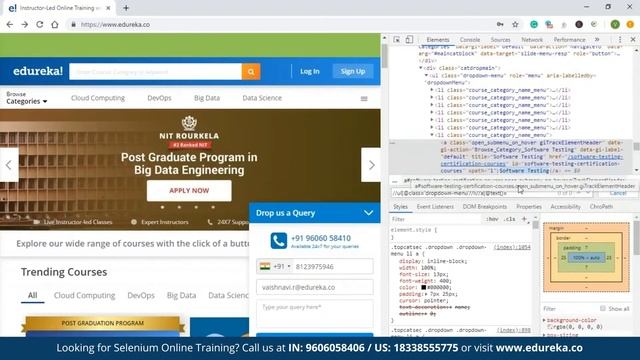
Task: Click the background-color swatch in computed pane
Action: [549, 327]
